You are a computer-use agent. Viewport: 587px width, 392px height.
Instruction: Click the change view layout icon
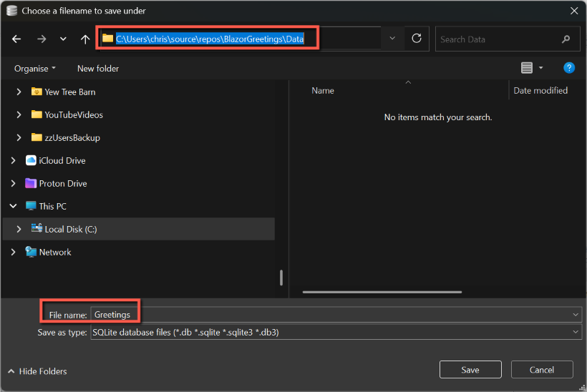point(527,68)
